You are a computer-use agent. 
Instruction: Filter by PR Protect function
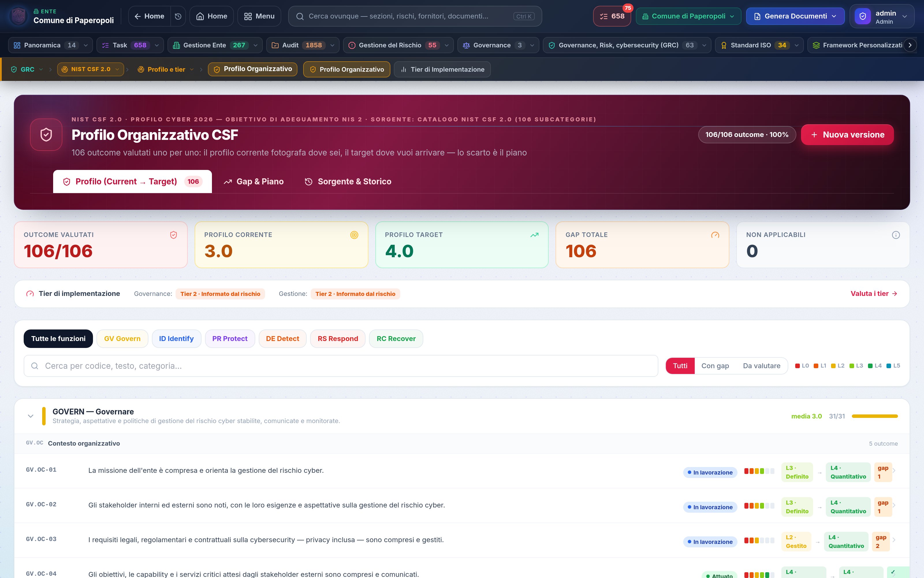(230, 339)
